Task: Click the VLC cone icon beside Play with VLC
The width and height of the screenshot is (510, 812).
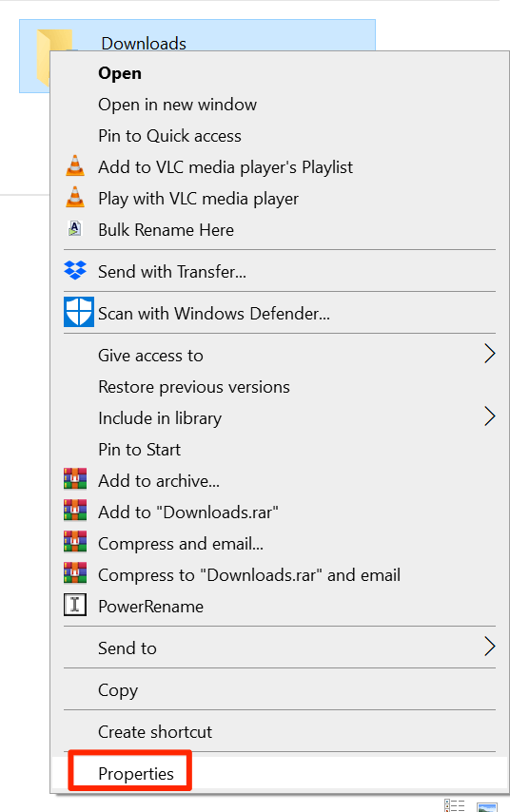Action: pyautogui.click(x=75, y=197)
